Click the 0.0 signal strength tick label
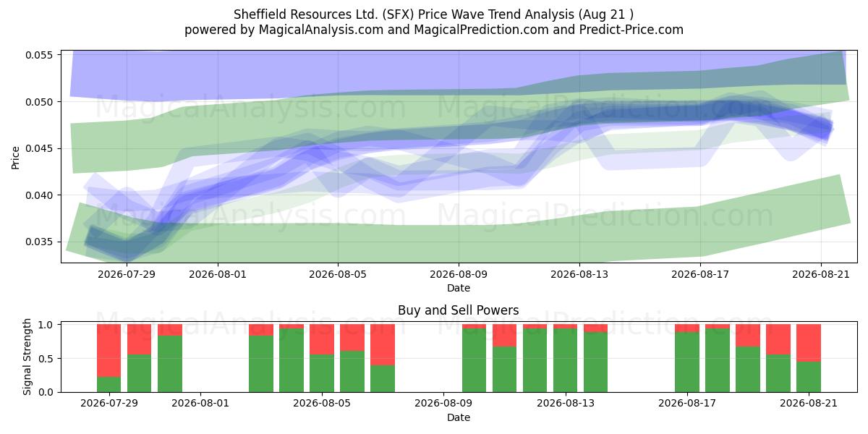The height and width of the screenshot is (434, 868). tap(47, 392)
